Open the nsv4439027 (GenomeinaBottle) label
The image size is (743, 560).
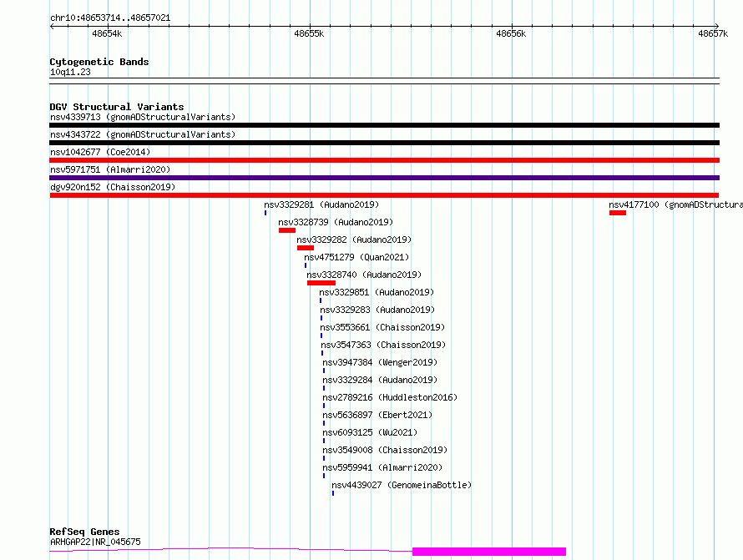402,485
